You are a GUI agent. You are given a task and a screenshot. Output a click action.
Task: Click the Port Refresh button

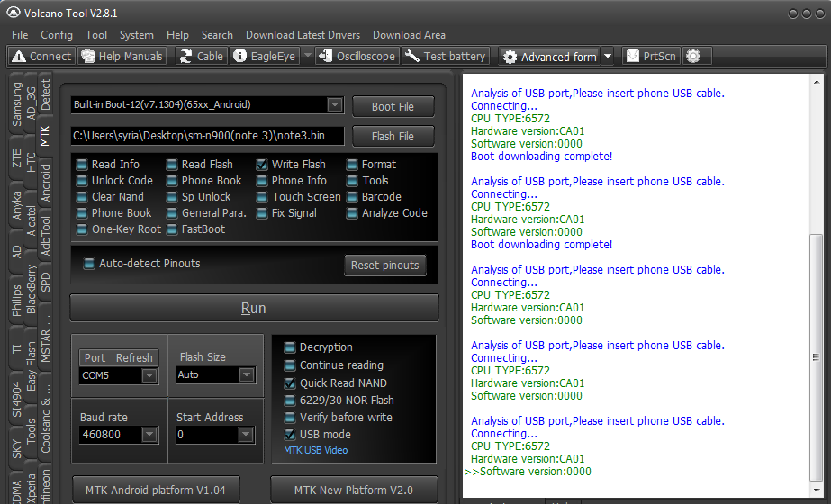[118, 357]
